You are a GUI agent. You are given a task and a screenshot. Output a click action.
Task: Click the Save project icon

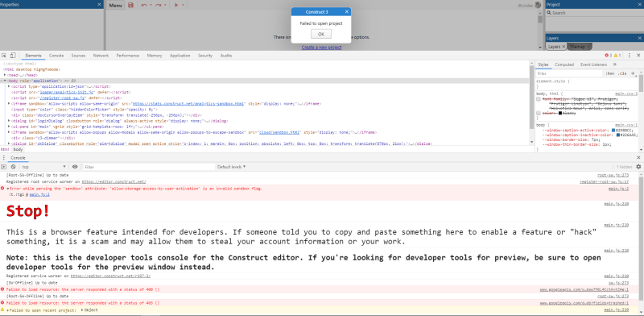[x=130, y=6]
